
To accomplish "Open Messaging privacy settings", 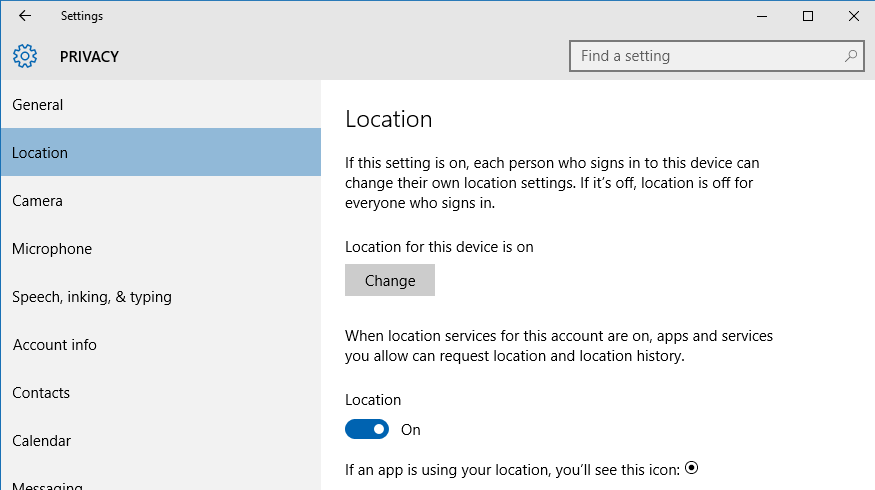I will [161, 479].
